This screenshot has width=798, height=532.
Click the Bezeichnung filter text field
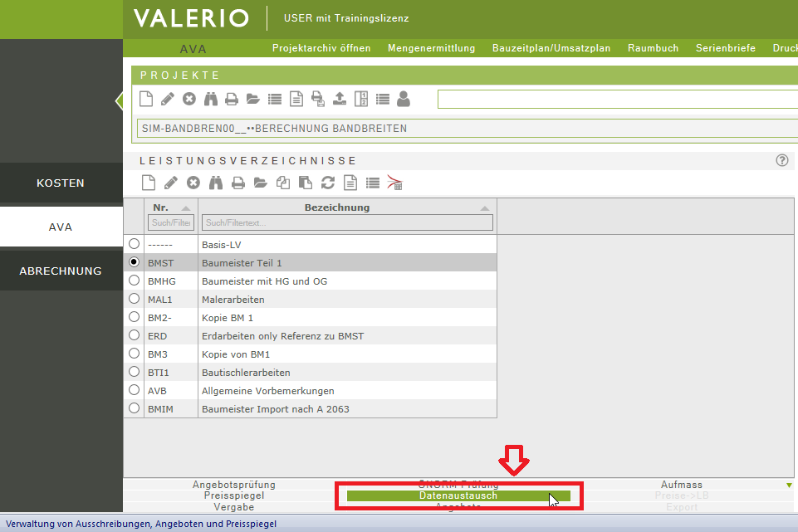pyautogui.click(x=347, y=222)
